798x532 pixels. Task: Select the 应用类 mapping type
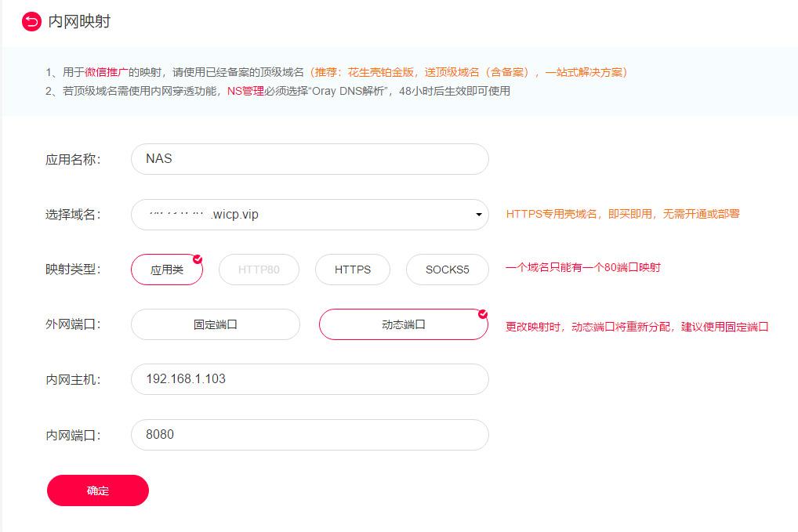click(166, 270)
